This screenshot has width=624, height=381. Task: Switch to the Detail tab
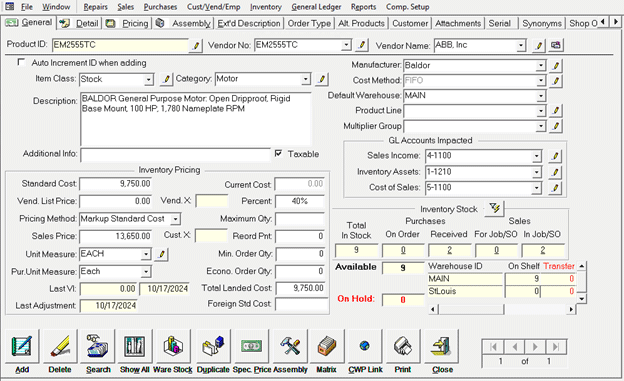pyautogui.click(x=79, y=23)
